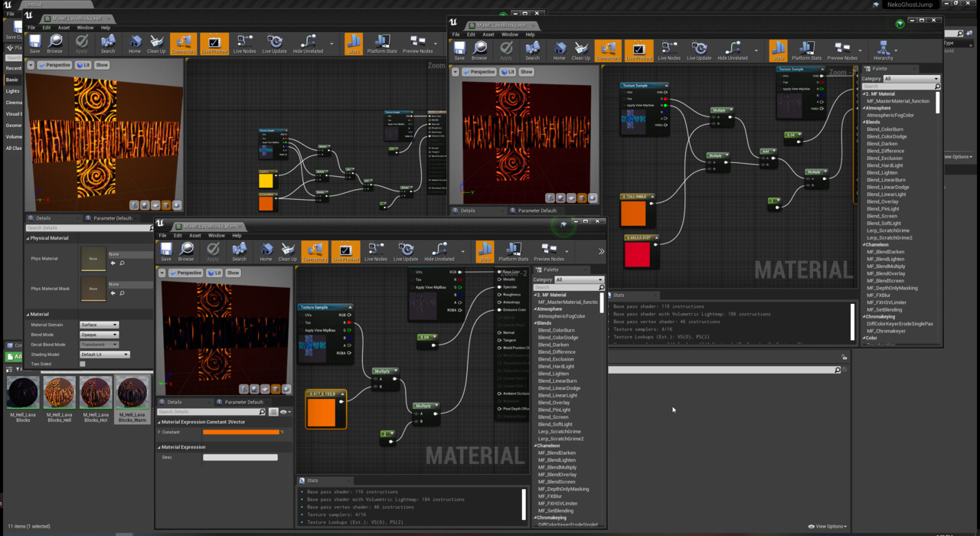Expand the Constant property in Warm Details panel
This screenshot has width=980, height=536.
point(159,432)
